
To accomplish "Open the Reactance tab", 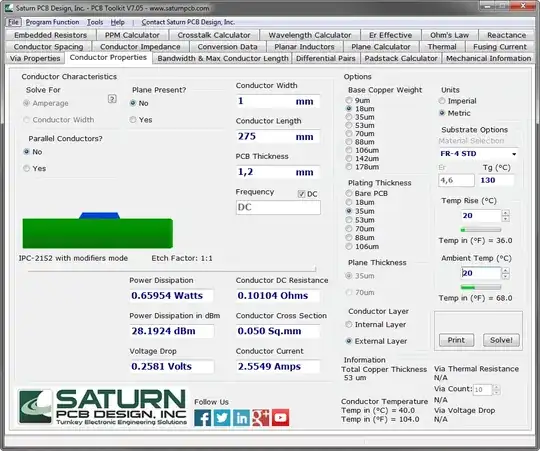I will (x=506, y=35).
